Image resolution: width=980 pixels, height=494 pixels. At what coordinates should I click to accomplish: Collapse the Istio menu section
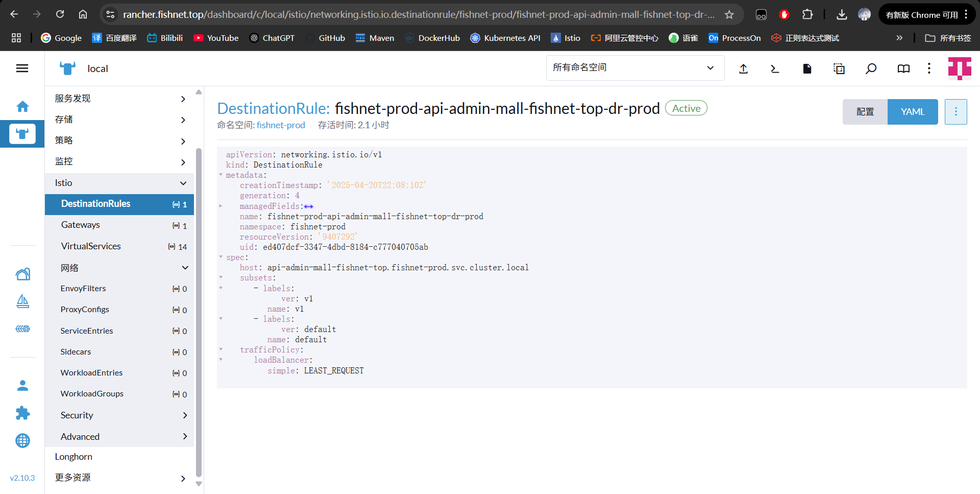[119, 183]
